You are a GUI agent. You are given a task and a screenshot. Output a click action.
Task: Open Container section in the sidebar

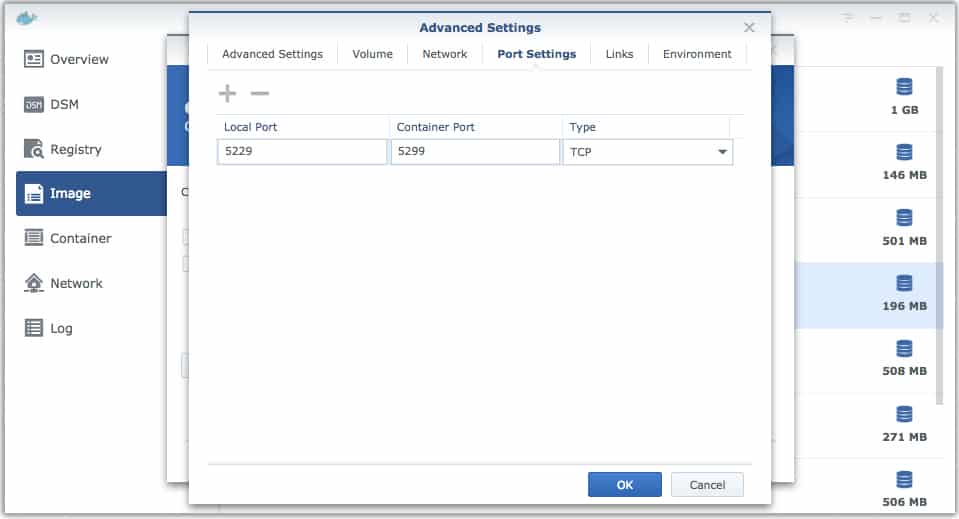click(x=67, y=238)
